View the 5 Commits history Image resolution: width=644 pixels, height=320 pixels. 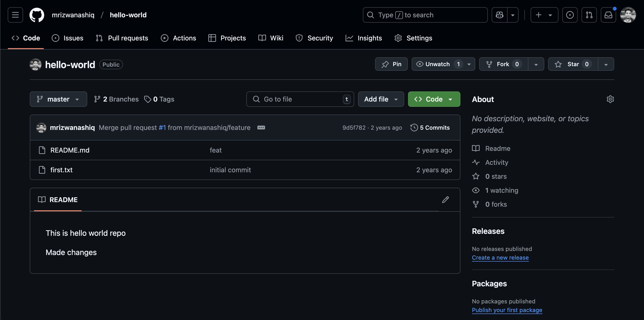pyautogui.click(x=430, y=128)
